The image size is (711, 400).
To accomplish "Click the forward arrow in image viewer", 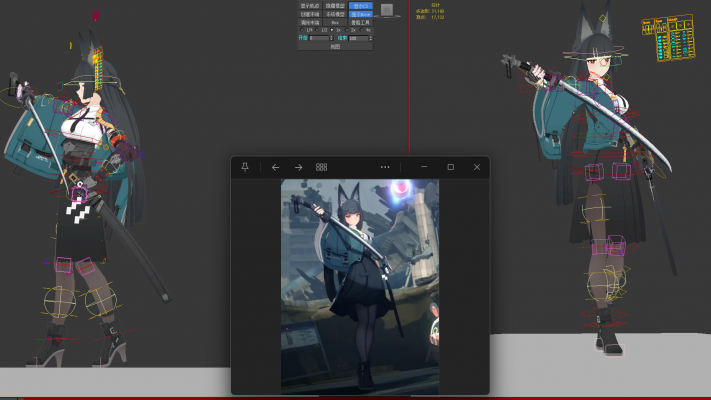I will click(298, 167).
